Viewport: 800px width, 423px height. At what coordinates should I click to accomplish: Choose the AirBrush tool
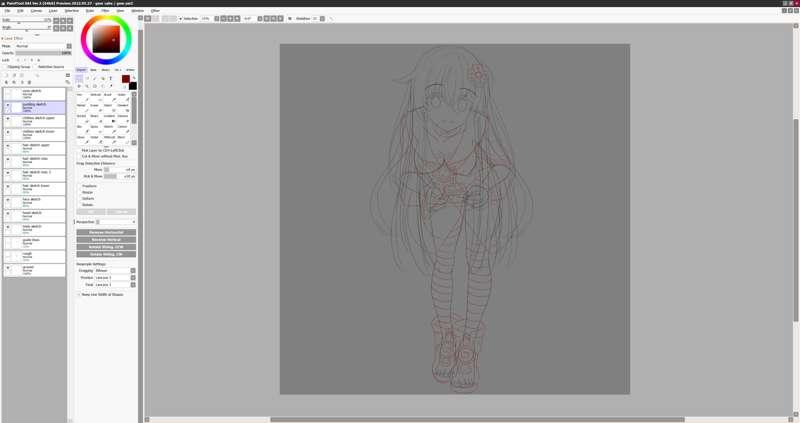pyautogui.click(x=95, y=97)
